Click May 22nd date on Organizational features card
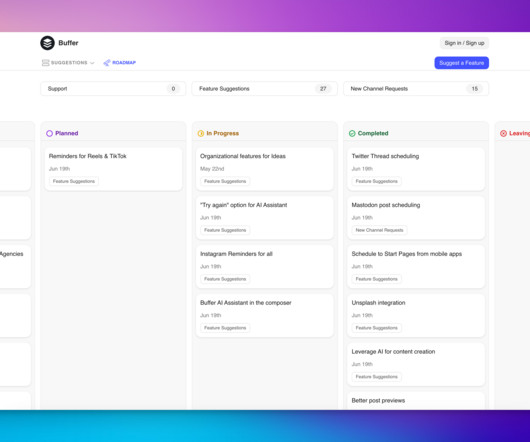The image size is (530, 442). pyautogui.click(x=212, y=169)
